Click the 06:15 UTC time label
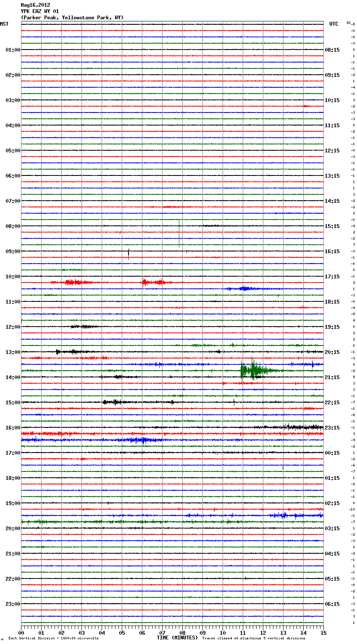Screen dimensions: 357x644 332,604
